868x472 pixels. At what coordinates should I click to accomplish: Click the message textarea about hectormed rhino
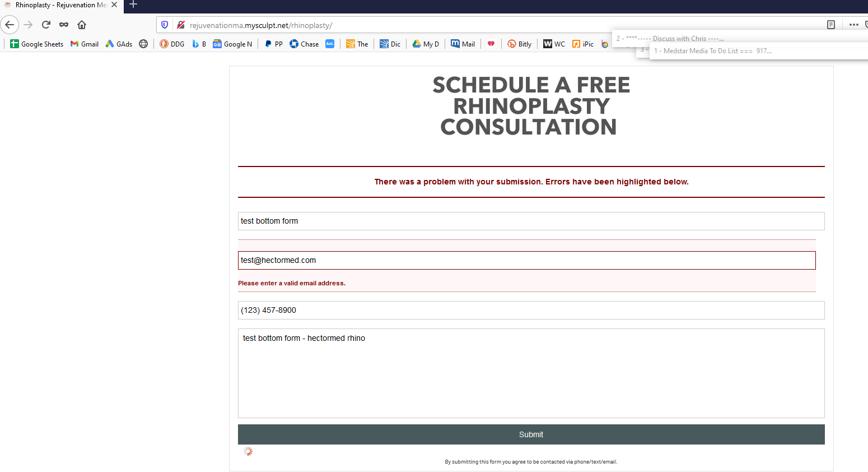coord(531,373)
